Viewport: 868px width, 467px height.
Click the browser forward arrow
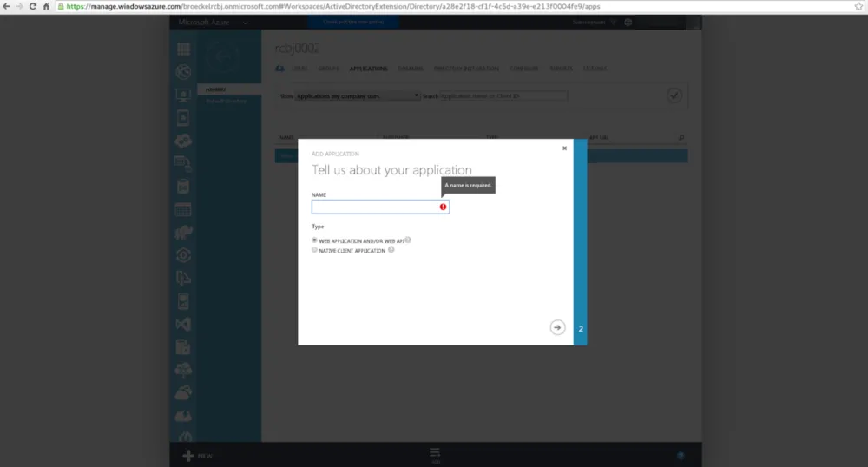[x=20, y=7]
